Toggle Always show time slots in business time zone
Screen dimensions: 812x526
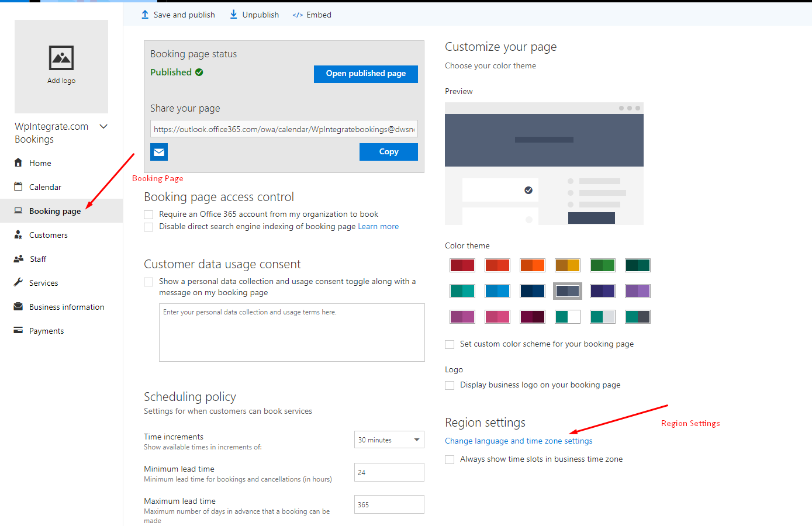tap(450, 459)
